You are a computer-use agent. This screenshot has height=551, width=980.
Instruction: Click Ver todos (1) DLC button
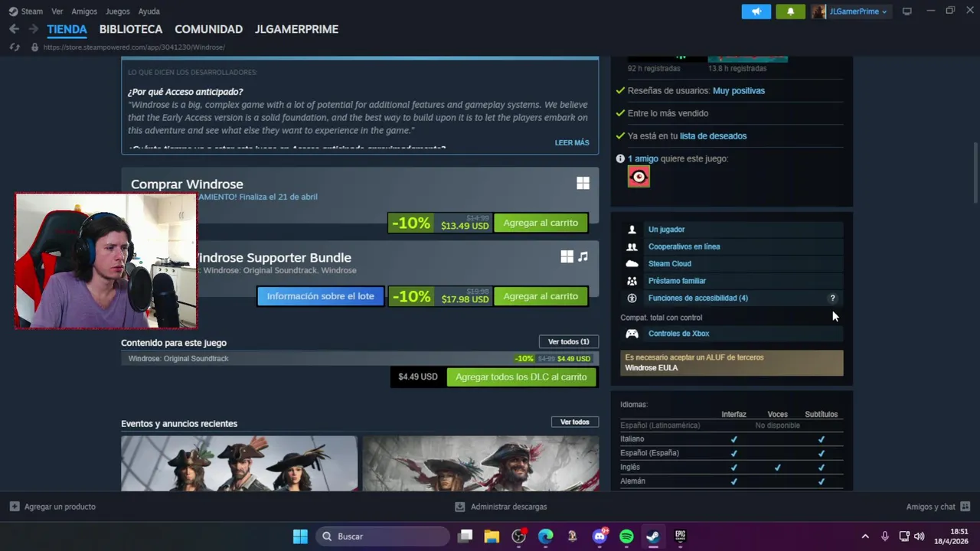[x=569, y=342]
